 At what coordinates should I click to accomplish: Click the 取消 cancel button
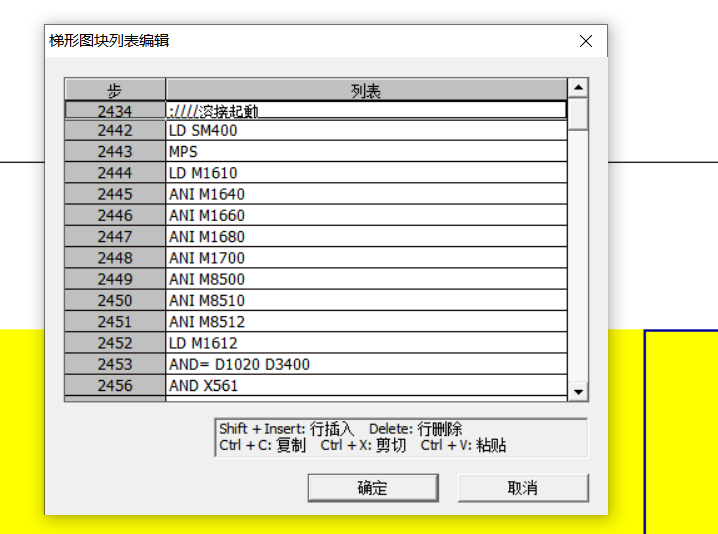(523, 488)
